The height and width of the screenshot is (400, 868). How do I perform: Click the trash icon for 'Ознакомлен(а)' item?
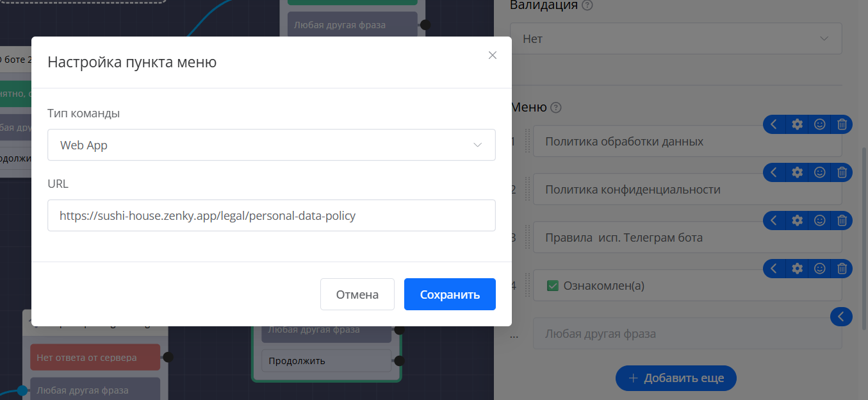[842, 269]
